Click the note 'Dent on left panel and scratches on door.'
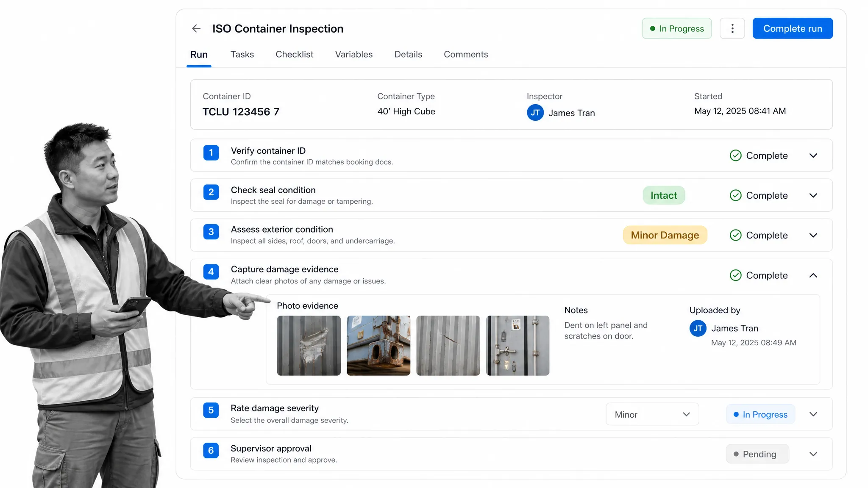868x488 pixels. pyautogui.click(x=606, y=330)
